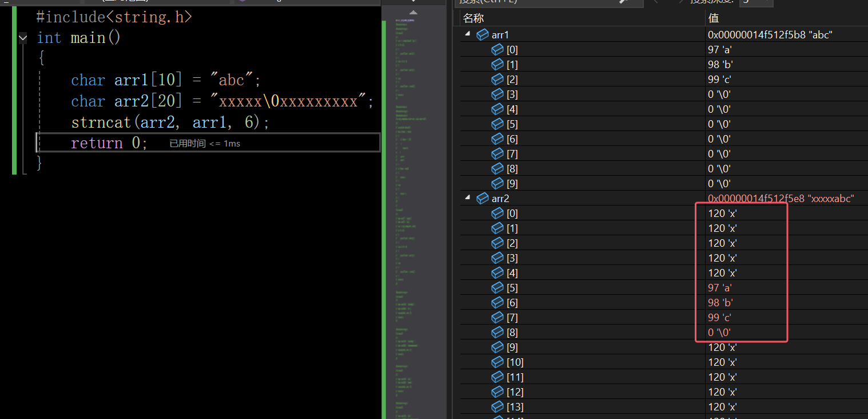868x419 pixels.
Task: Click the element icon of arr2 [8]
Action: (x=497, y=333)
